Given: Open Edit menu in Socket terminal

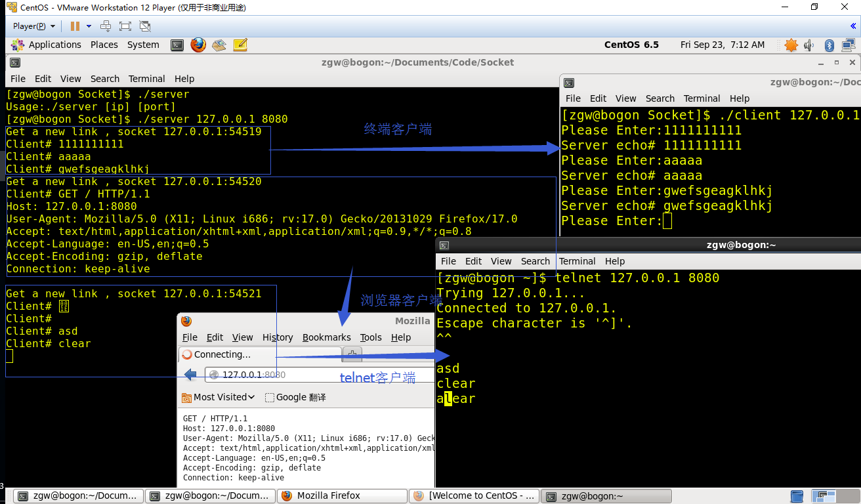Looking at the screenshot, I should click(43, 79).
